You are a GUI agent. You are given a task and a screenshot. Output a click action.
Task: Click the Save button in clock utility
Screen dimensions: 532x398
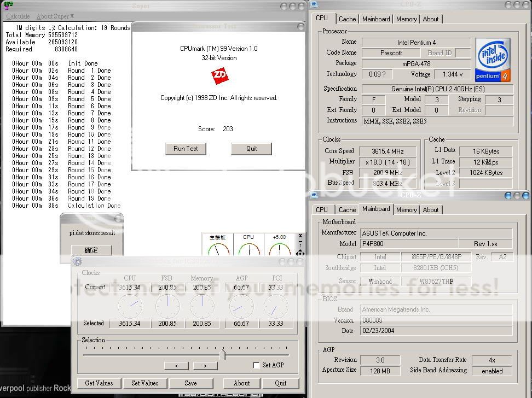pos(190,383)
